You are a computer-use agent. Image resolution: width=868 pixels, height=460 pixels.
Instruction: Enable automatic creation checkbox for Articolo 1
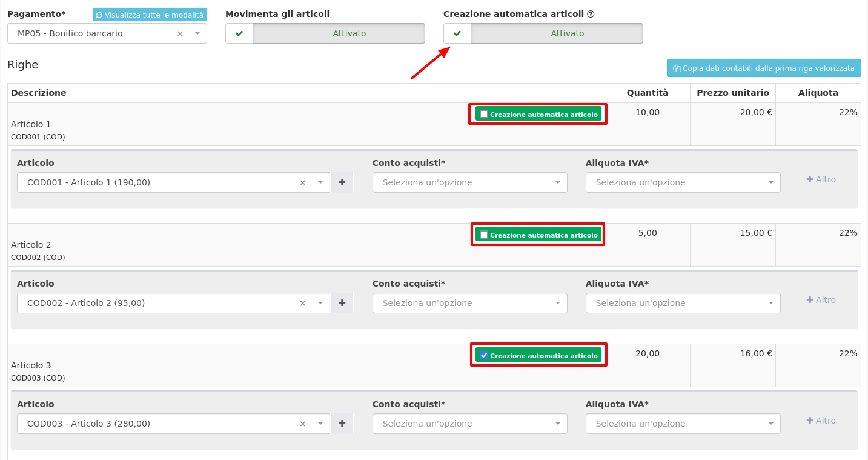coord(484,114)
